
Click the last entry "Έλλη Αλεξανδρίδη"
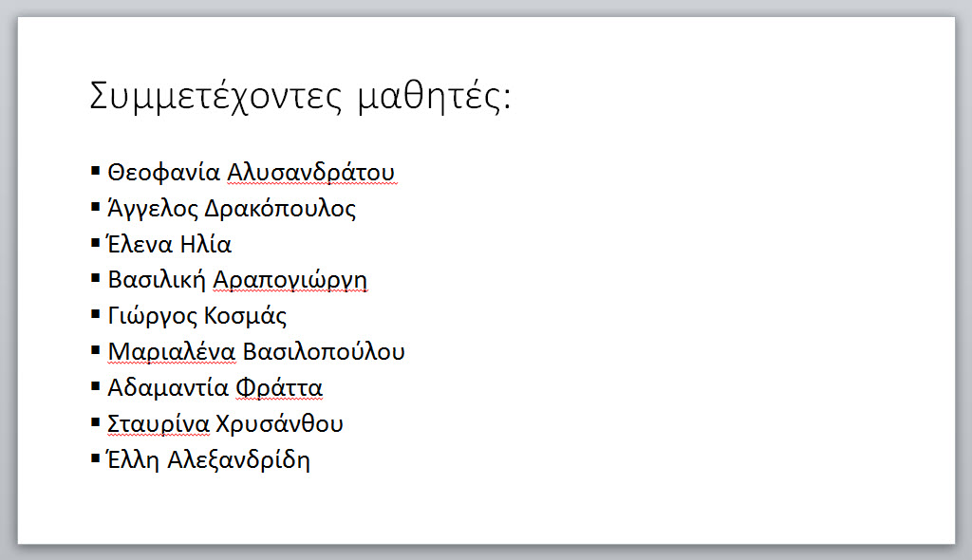pyautogui.click(x=208, y=460)
